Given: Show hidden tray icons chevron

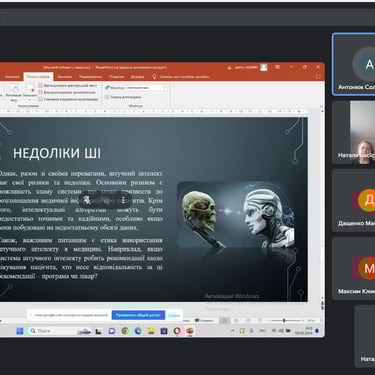Looking at the screenshot, I should coord(233,331).
